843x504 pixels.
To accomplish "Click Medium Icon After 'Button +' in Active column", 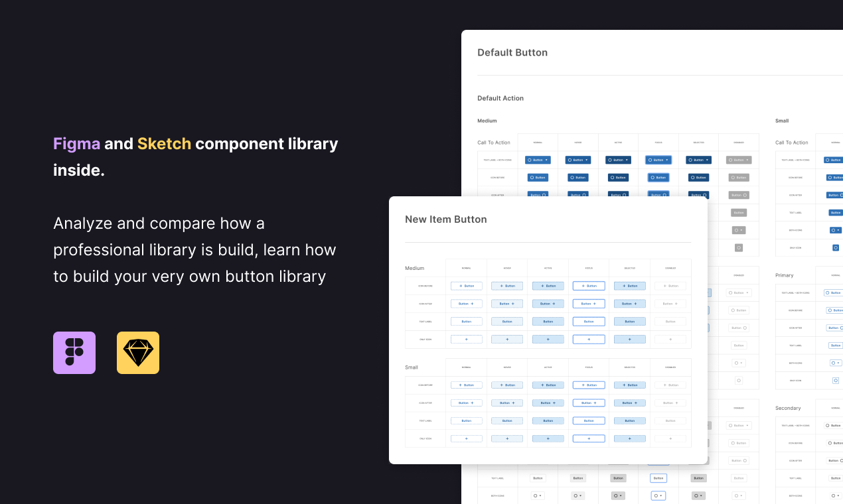I will 548,304.
